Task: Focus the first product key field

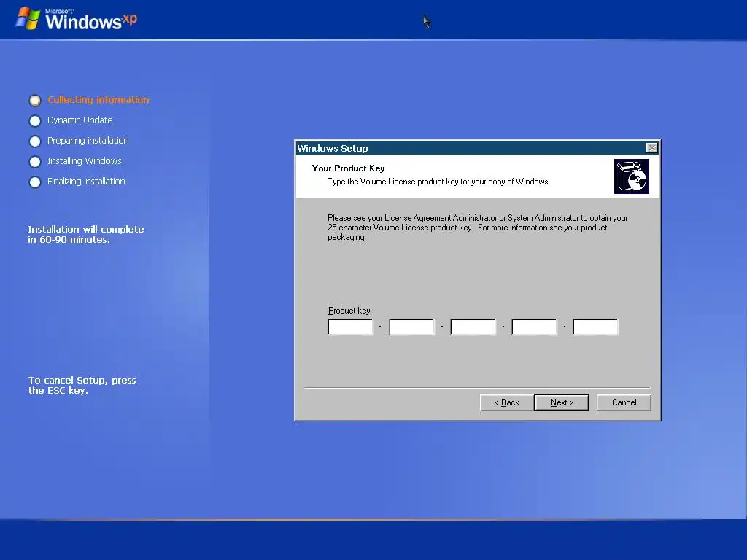Action: tap(351, 327)
